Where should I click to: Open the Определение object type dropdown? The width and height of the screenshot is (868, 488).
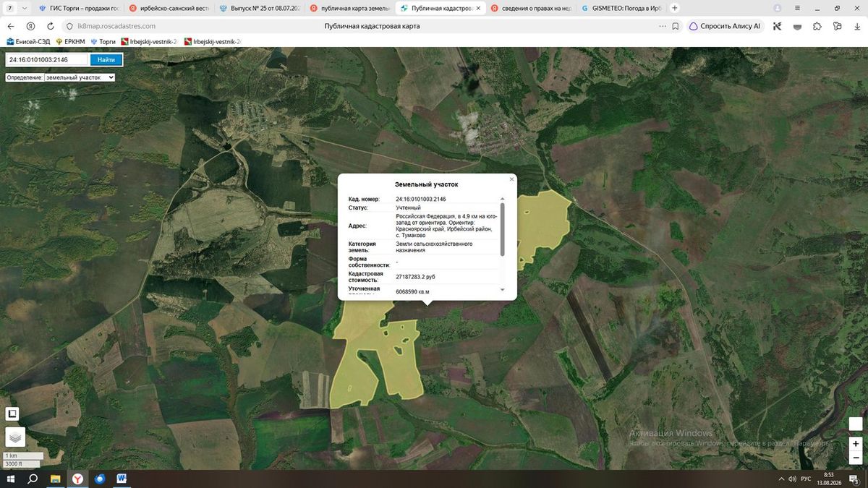[80, 77]
